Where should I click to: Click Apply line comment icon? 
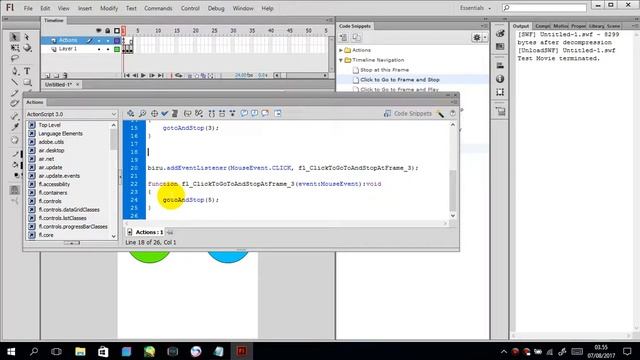(254, 113)
